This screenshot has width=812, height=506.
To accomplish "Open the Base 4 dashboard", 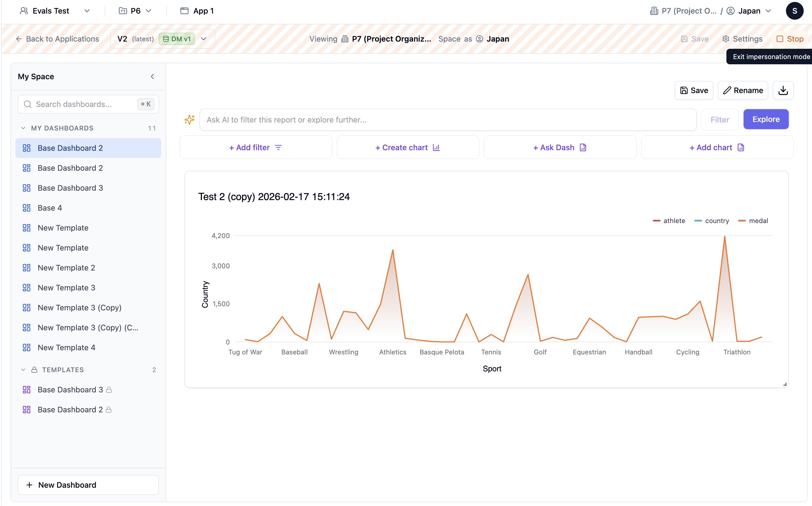I will pyautogui.click(x=50, y=208).
